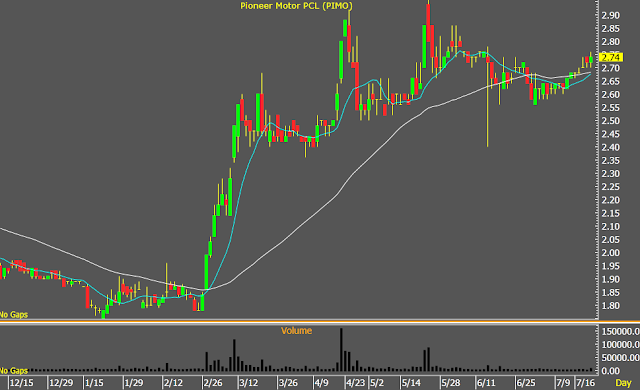Click the 1.85 price axis label
The width and height of the screenshot is (640, 390).
[610, 292]
